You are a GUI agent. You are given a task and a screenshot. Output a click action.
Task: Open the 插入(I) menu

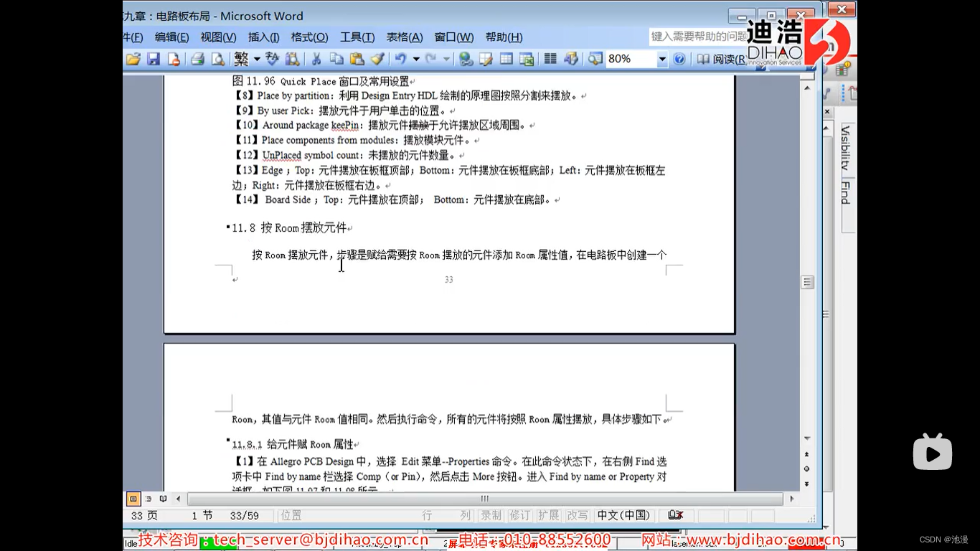pos(264,37)
